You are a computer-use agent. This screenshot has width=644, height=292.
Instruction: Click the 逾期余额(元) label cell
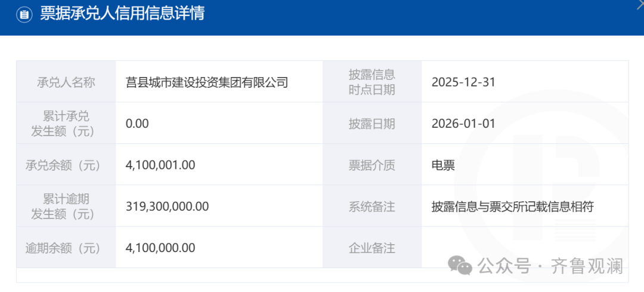(x=66, y=248)
